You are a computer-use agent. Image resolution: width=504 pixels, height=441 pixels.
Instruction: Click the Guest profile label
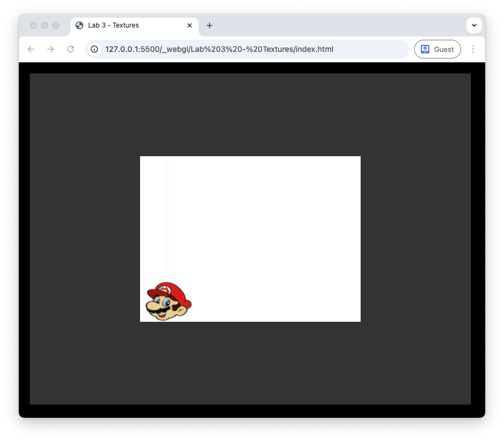pos(443,49)
